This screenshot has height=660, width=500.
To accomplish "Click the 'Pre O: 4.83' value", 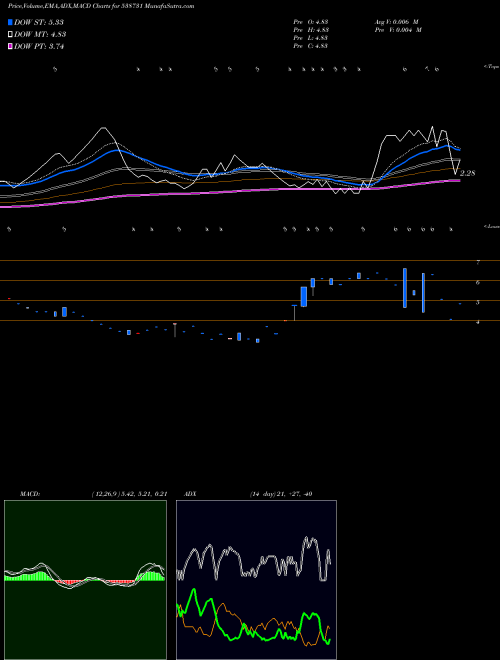I will [x=311, y=22].
